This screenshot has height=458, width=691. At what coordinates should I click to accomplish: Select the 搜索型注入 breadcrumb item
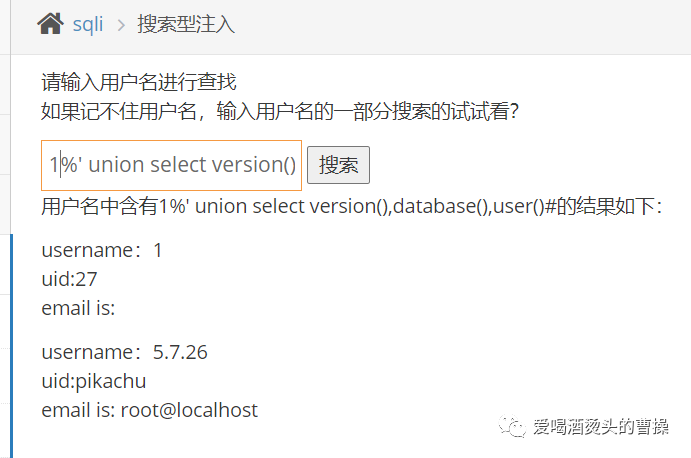click(186, 25)
